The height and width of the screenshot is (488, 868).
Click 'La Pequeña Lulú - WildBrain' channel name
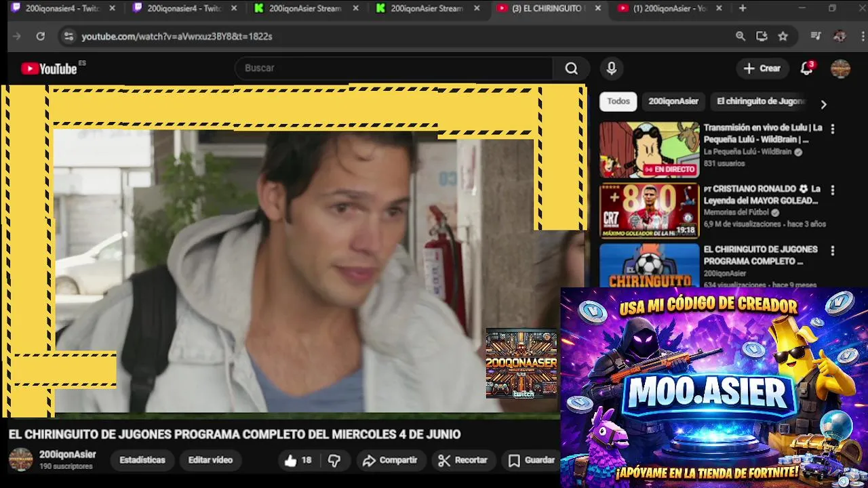[x=747, y=152]
